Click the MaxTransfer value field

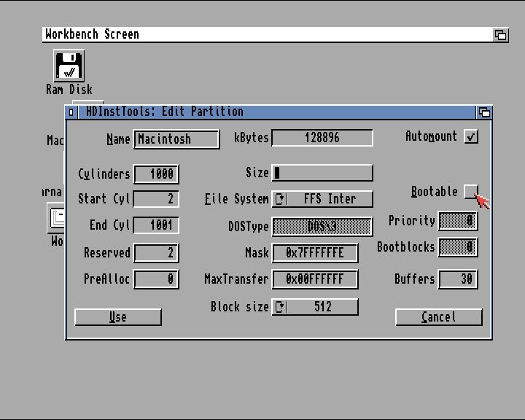(x=315, y=279)
